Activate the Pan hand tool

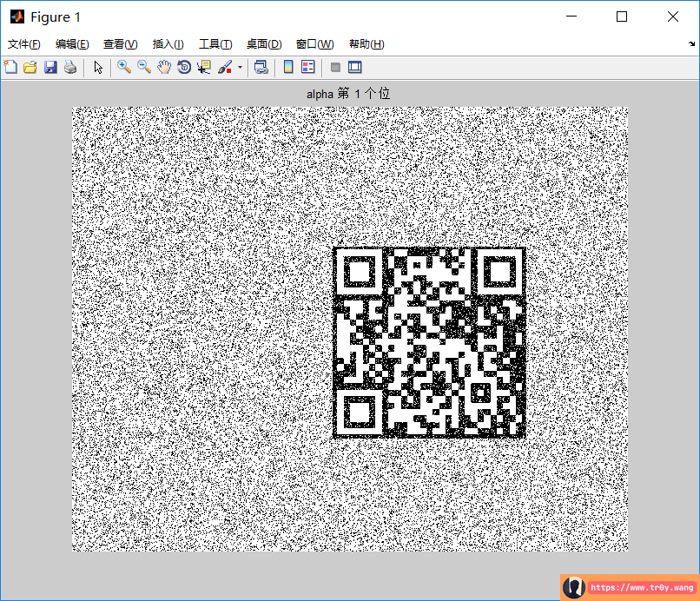pyautogui.click(x=164, y=67)
